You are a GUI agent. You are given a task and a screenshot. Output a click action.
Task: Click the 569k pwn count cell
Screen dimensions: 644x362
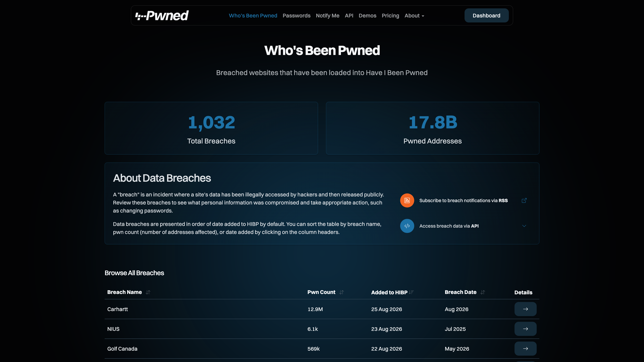tap(313, 349)
